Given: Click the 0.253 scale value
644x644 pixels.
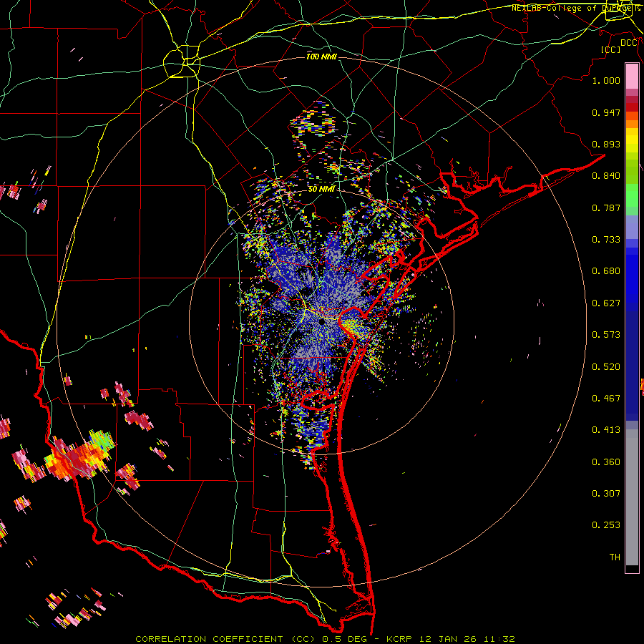Looking at the screenshot, I should pyautogui.click(x=606, y=525).
